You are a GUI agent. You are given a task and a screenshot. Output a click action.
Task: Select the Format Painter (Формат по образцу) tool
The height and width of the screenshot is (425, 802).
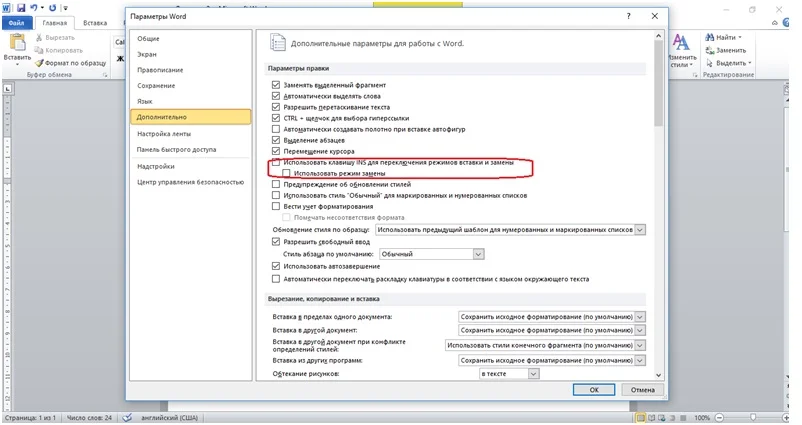click(x=72, y=61)
